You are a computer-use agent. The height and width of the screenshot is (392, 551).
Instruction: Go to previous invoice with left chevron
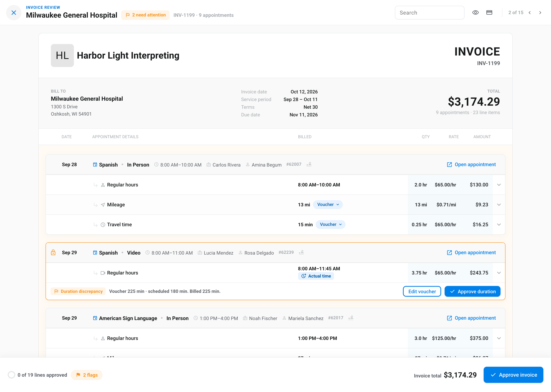tap(530, 13)
